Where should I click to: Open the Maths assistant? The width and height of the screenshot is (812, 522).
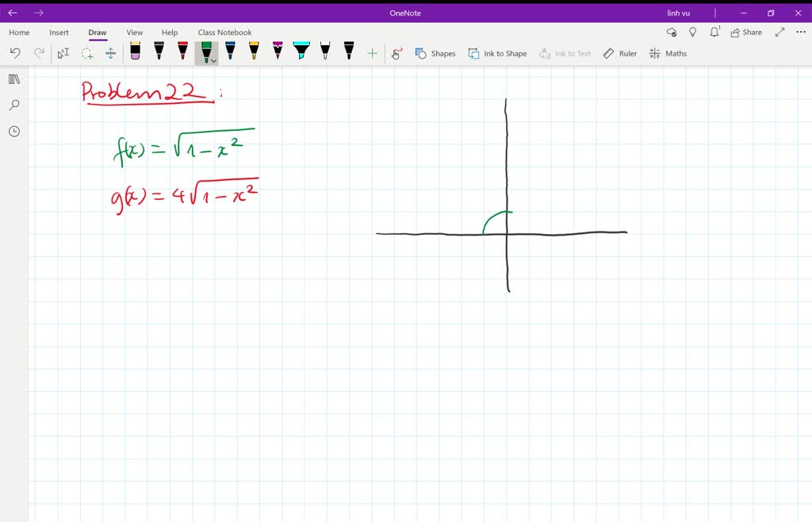pos(668,53)
